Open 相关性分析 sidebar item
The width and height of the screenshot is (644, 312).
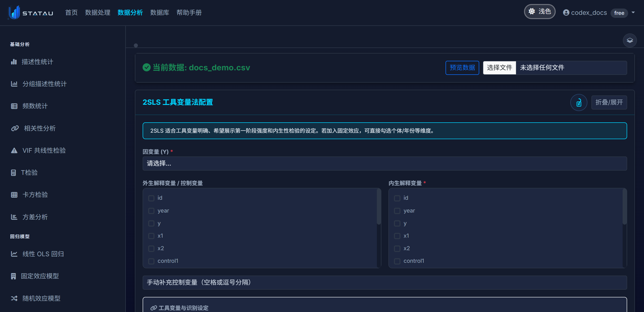click(x=39, y=128)
